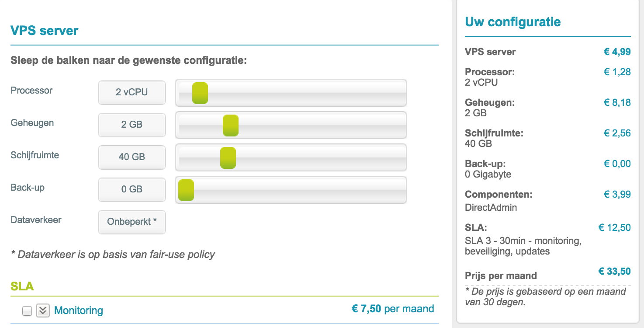Screen dimensions: 644x328
Task: Click the 0 GB back-up value box
Action: [132, 189]
